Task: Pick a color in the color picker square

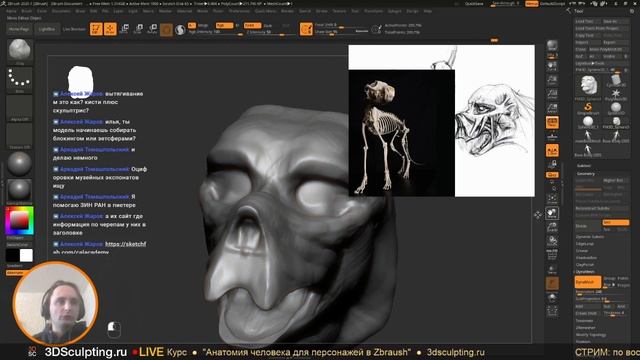Action: click(x=19, y=221)
